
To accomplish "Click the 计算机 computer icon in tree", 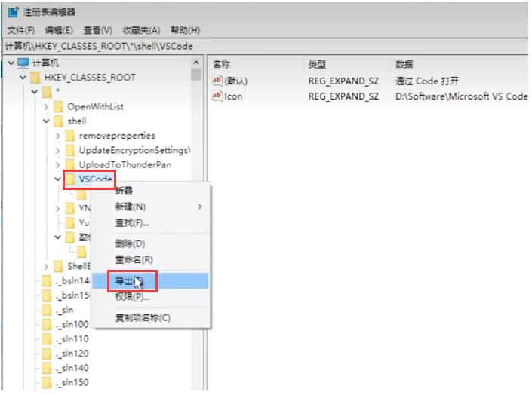I will point(23,63).
